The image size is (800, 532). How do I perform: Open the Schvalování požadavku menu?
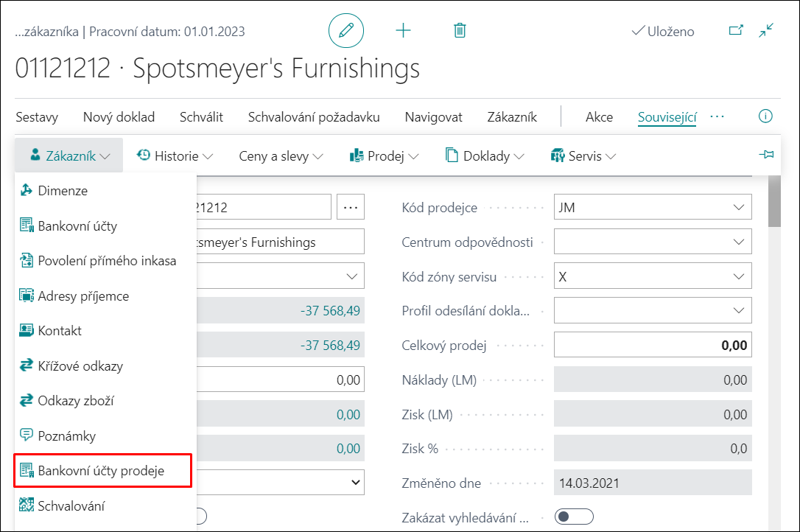coord(314,117)
